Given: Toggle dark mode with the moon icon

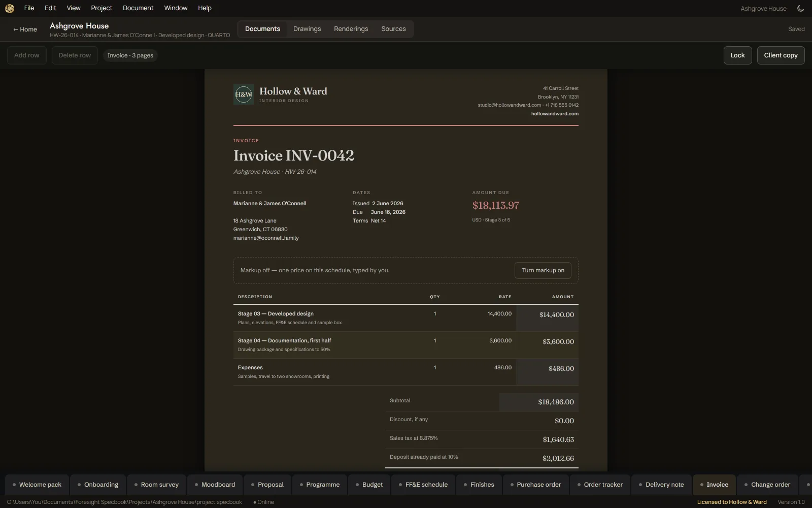Looking at the screenshot, I should click(800, 8).
